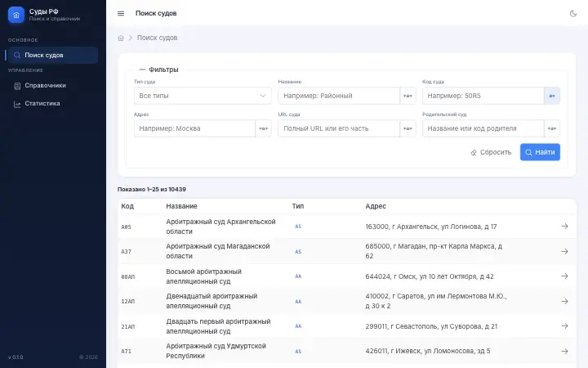Click the Суды РФ logo icon
Screen dimensions: 588x368
point(16,15)
